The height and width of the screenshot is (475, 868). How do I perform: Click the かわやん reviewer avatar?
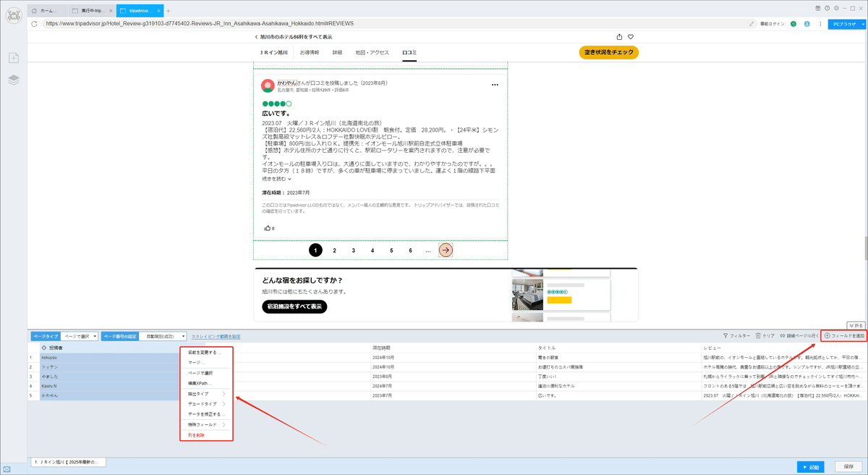click(268, 85)
